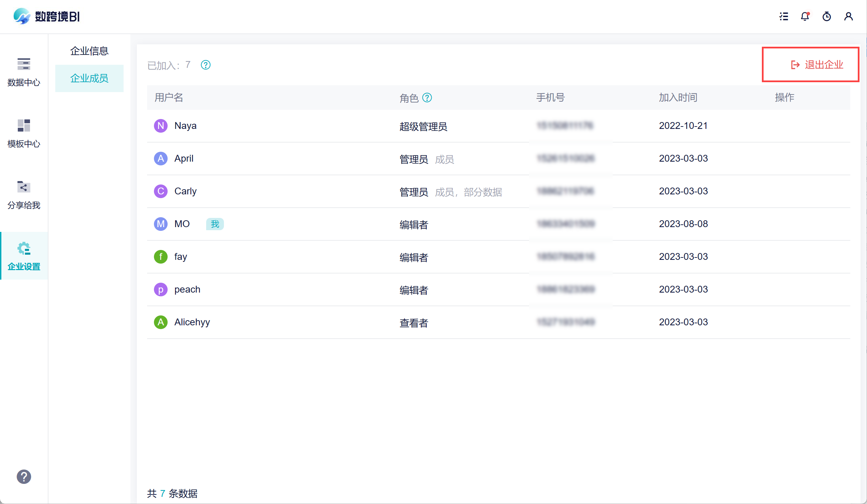Click Naya's avatar in member list
The image size is (867, 504).
[x=160, y=126]
